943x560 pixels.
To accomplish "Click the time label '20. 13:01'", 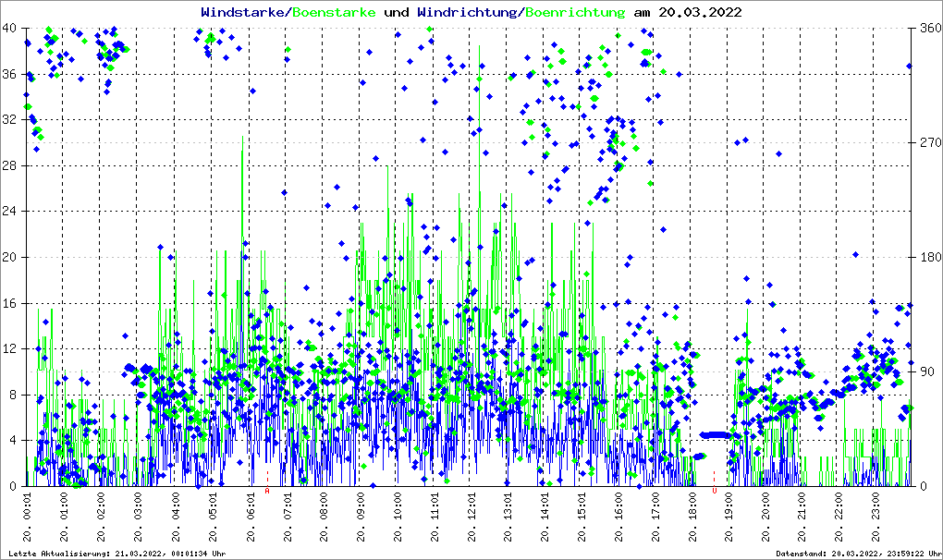I will coord(508,517).
